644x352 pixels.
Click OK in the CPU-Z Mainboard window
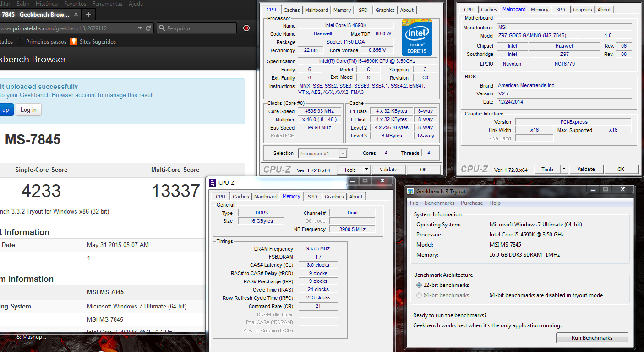[x=621, y=170]
